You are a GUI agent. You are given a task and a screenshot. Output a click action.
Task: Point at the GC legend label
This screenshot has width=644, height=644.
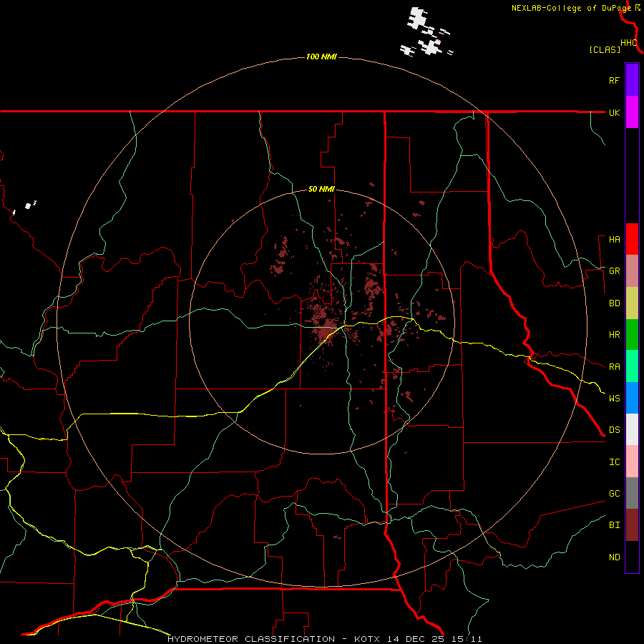[614, 494]
